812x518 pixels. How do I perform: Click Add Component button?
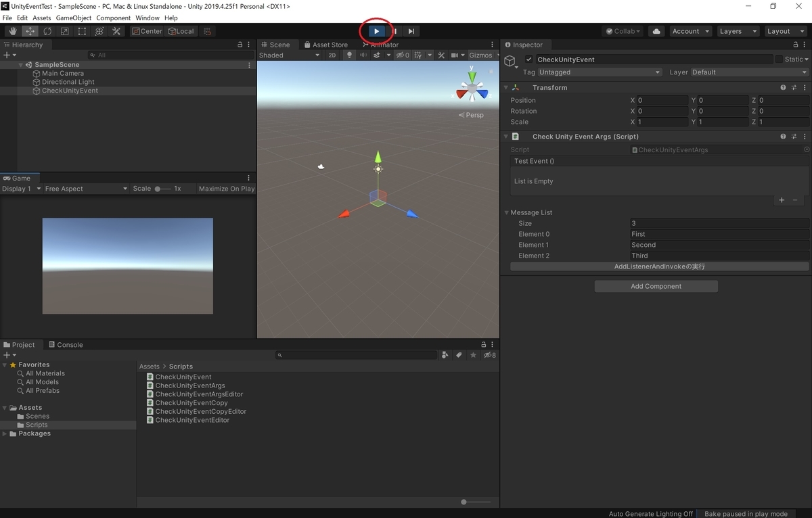(x=656, y=286)
